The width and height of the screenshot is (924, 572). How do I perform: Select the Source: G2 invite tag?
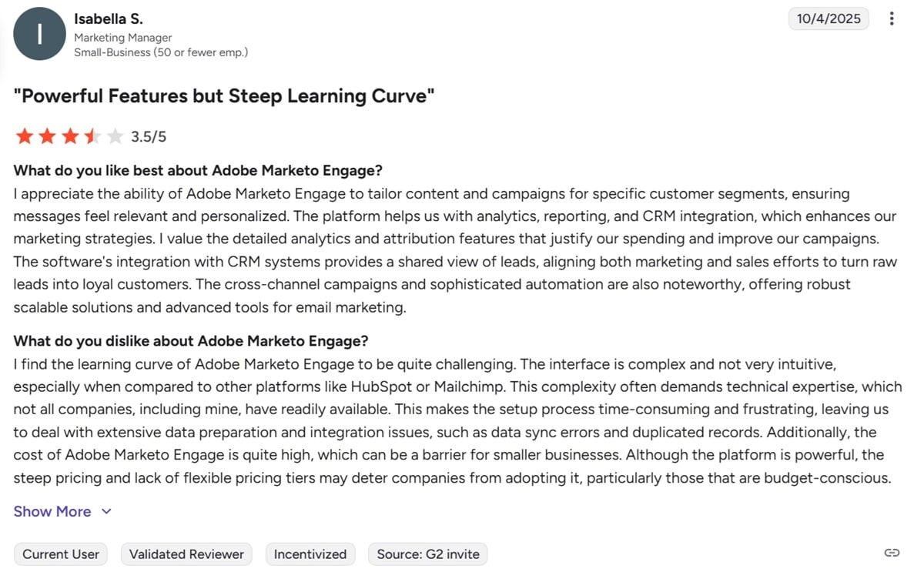pos(427,554)
